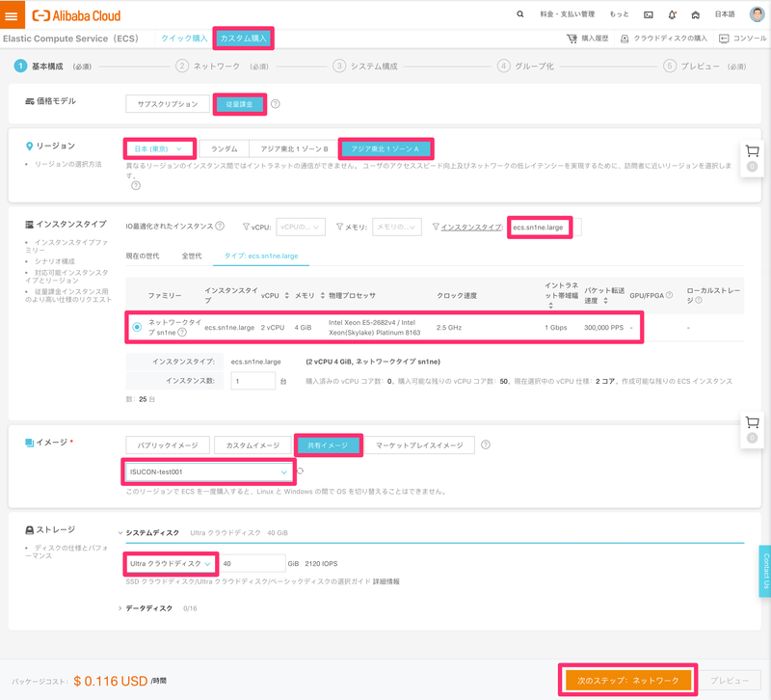771x700 pixels.
Task: Open the notifications bell
Action: pyautogui.click(x=672, y=14)
